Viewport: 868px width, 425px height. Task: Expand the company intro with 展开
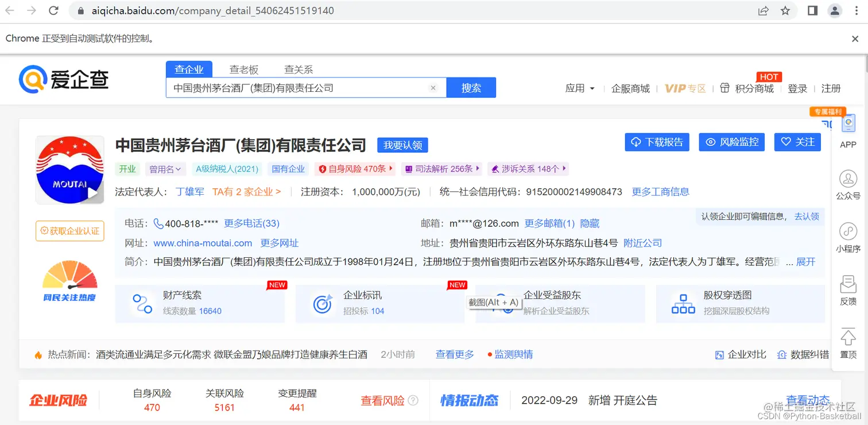tap(805, 261)
